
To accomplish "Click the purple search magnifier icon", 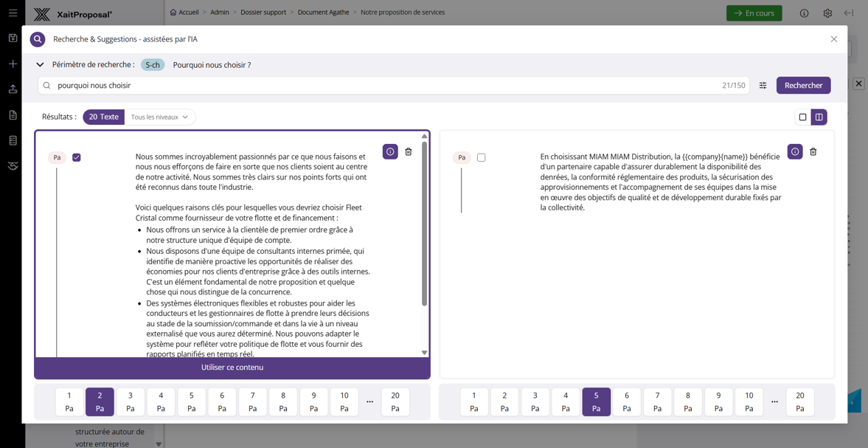I will (37, 39).
